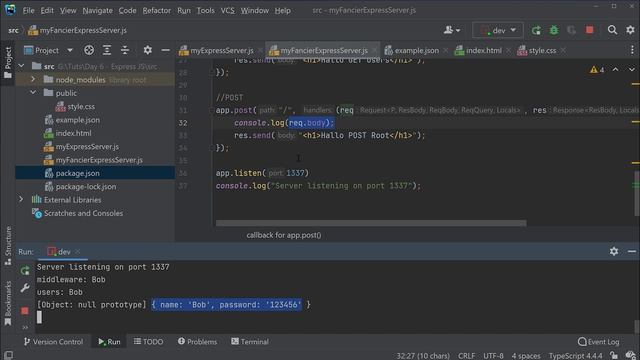Click the Debug bug icon
The width and height of the screenshot is (640, 360).
click(554, 30)
